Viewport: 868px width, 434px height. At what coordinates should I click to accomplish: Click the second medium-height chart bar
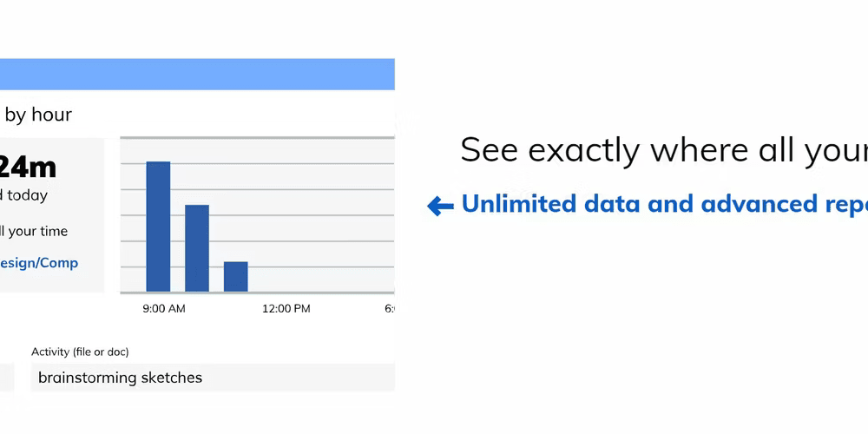point(197,248)
